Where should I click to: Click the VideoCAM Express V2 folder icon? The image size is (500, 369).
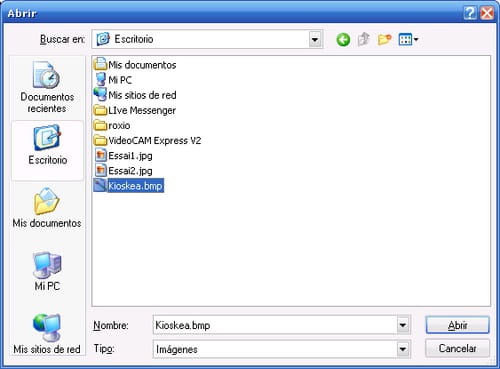(100, 140)
